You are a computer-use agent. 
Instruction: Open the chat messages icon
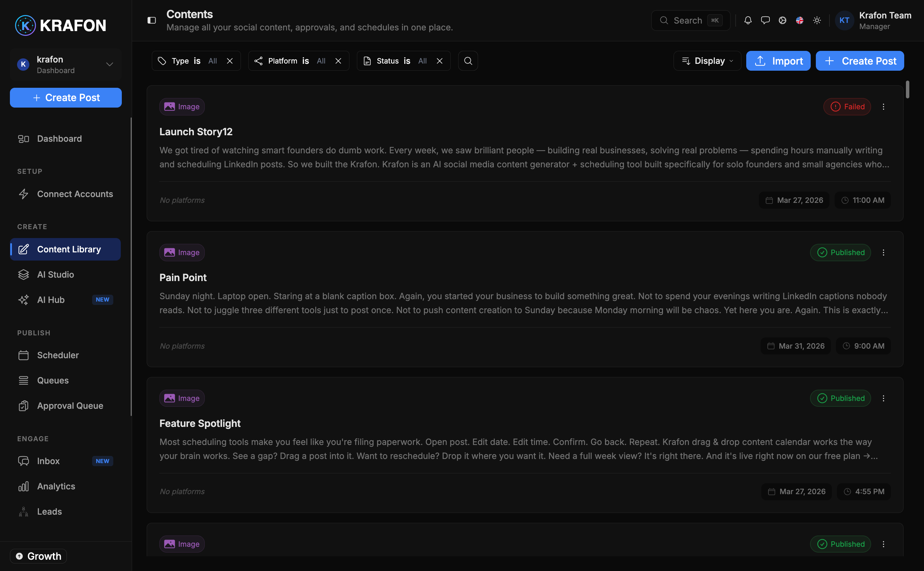(765, 20)
